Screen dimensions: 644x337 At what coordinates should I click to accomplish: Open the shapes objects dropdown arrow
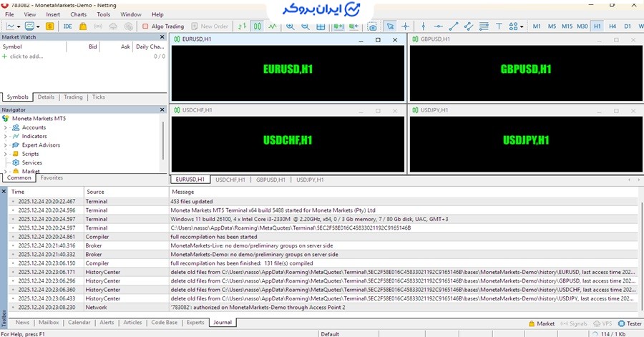tap(521, 26)
